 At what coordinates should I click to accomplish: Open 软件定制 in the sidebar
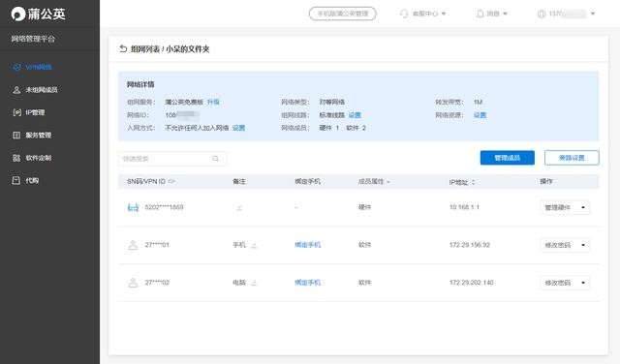(32, 158)
